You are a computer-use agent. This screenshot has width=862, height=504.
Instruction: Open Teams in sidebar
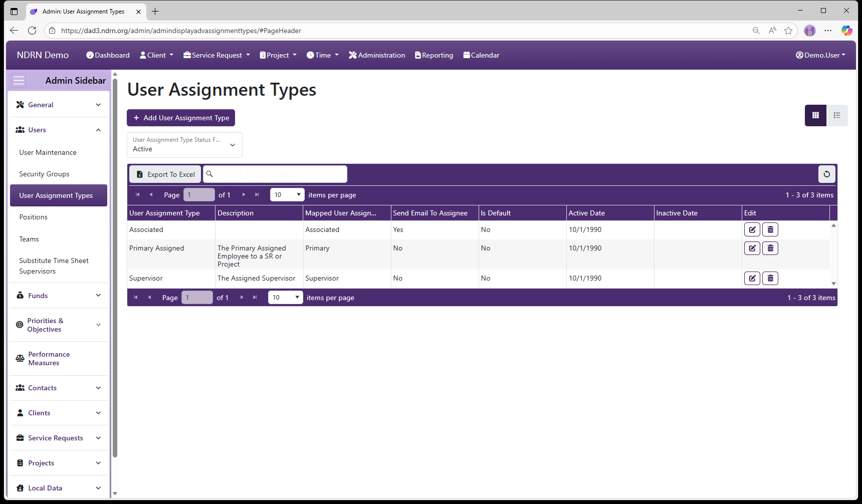click(x=59, y=239)
